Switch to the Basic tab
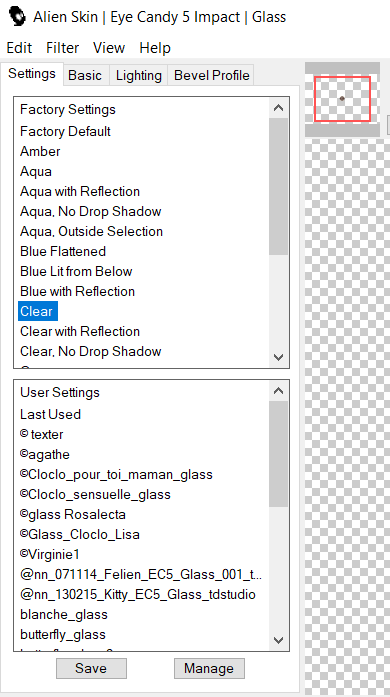The width and height of the screenshot is (390, 697). [85, 75]
